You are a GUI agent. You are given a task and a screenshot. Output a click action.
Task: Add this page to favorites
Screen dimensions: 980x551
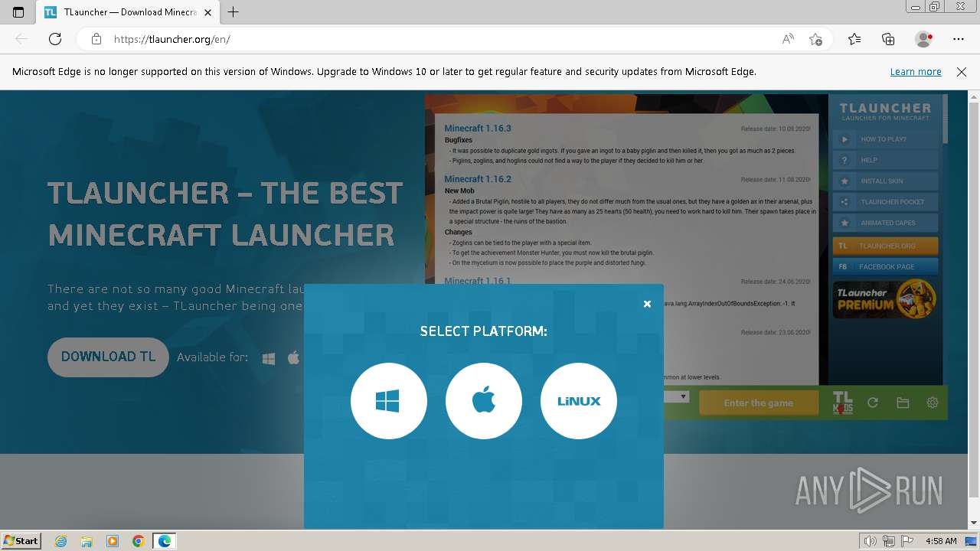tap(815, 39)
